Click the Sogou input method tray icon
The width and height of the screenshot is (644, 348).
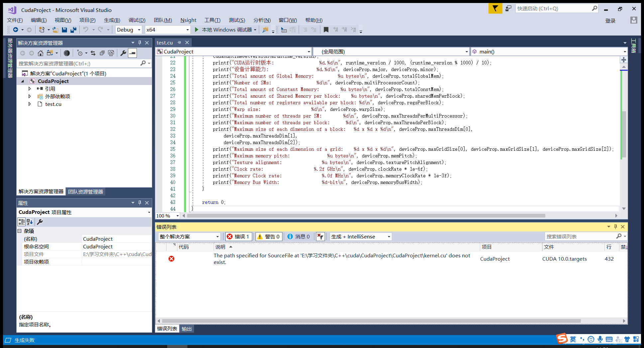[x=562, y=339]
